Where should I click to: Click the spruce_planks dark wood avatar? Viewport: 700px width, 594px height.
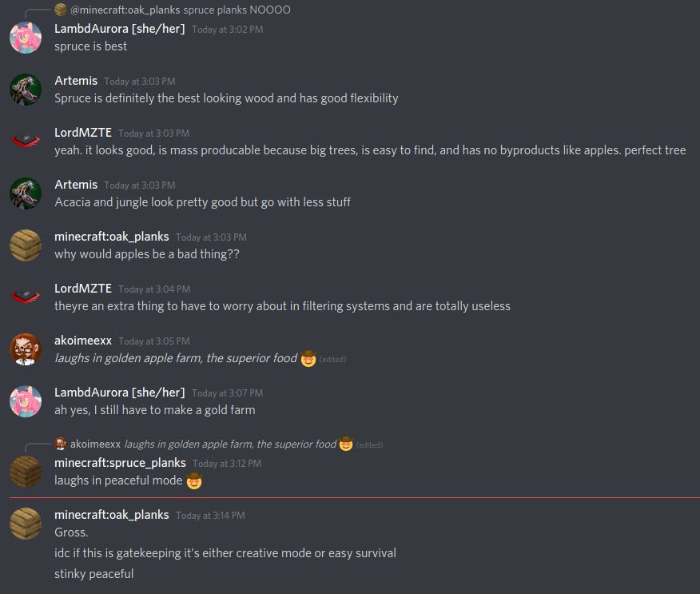tap(26, 471)
